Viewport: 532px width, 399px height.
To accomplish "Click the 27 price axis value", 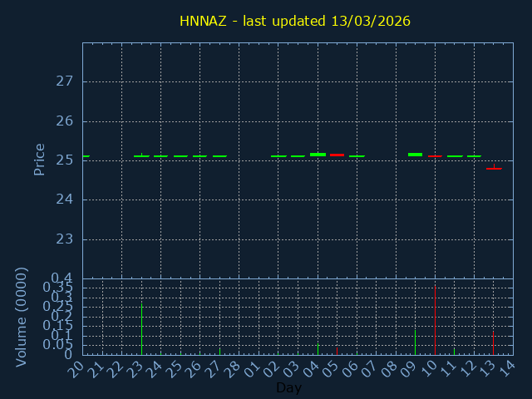I will 65,81.
